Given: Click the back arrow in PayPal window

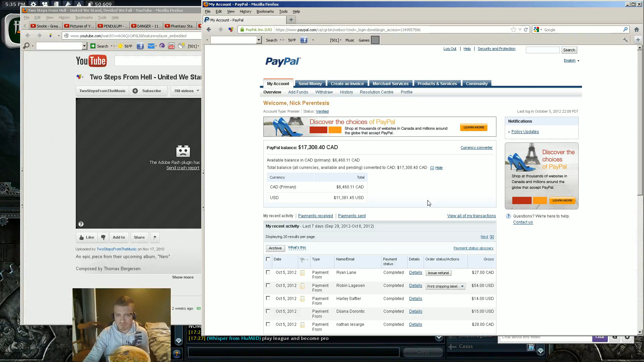Looking at the screenshot, I should coord(209,29).
